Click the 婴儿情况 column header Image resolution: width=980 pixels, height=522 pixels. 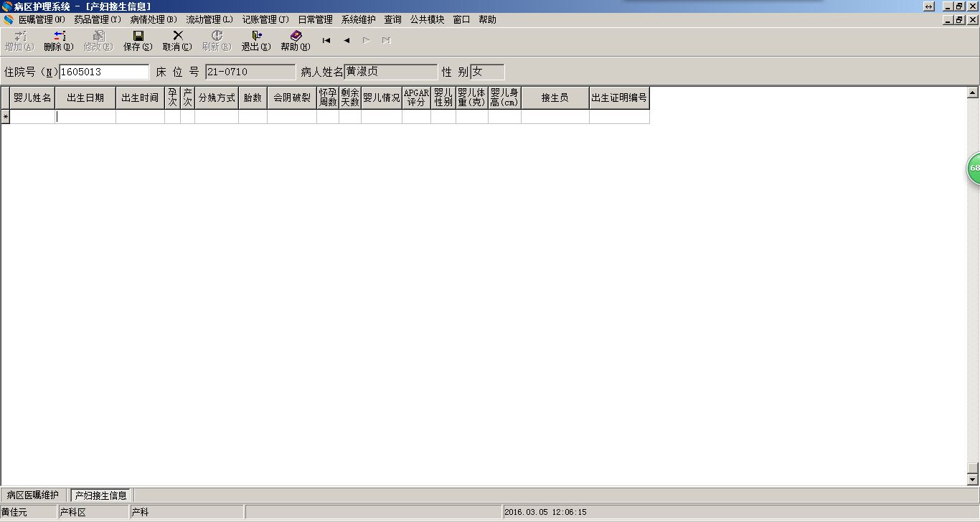[382, 98]
